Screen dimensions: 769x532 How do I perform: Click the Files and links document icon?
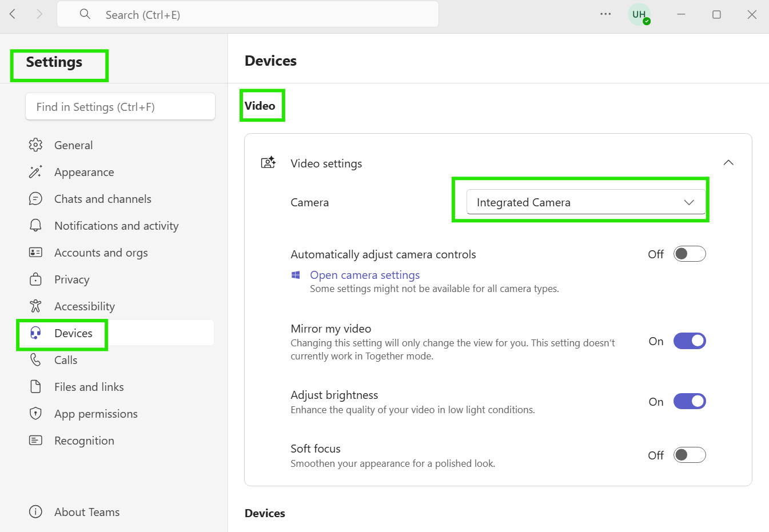[35, 387]
